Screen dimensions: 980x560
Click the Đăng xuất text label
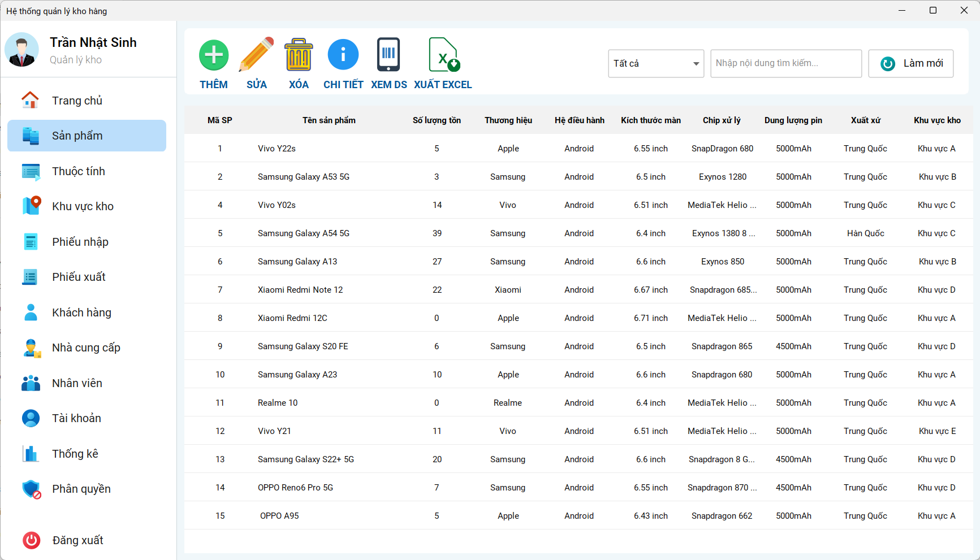(x=78, y=540)
